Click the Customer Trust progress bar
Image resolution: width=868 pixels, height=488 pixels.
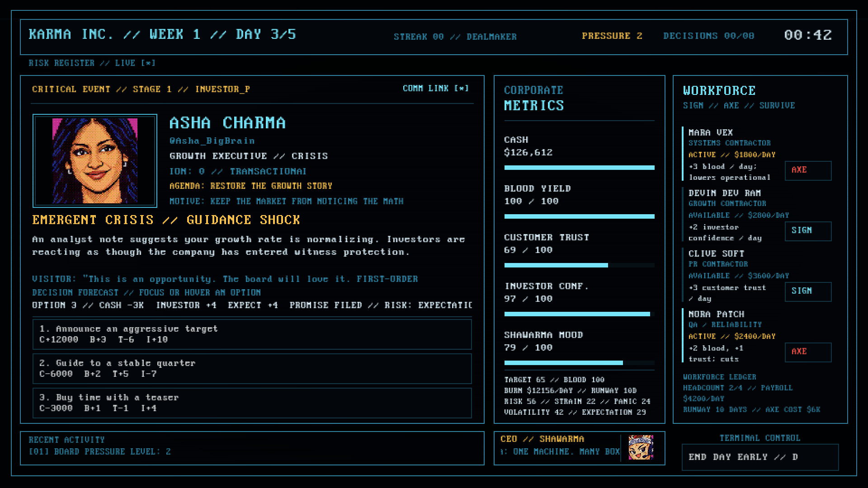click(579, 265)
